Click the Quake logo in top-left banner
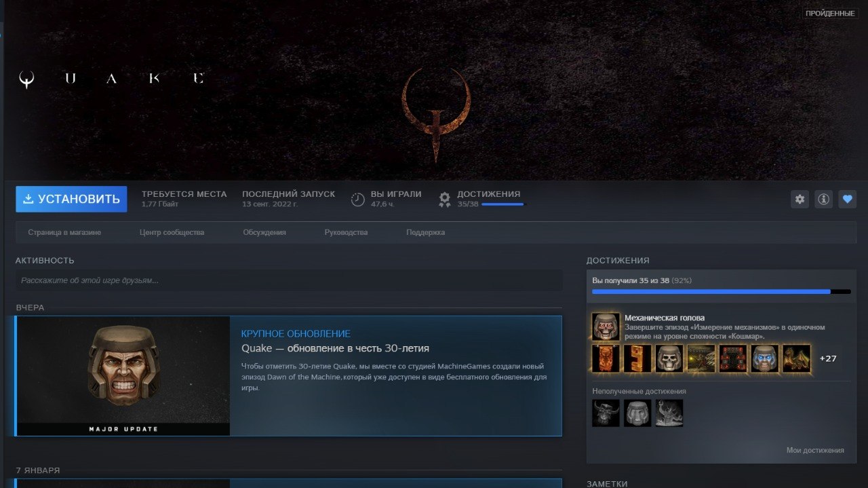The width and height of the screenshot is (868, 488). 111,79
